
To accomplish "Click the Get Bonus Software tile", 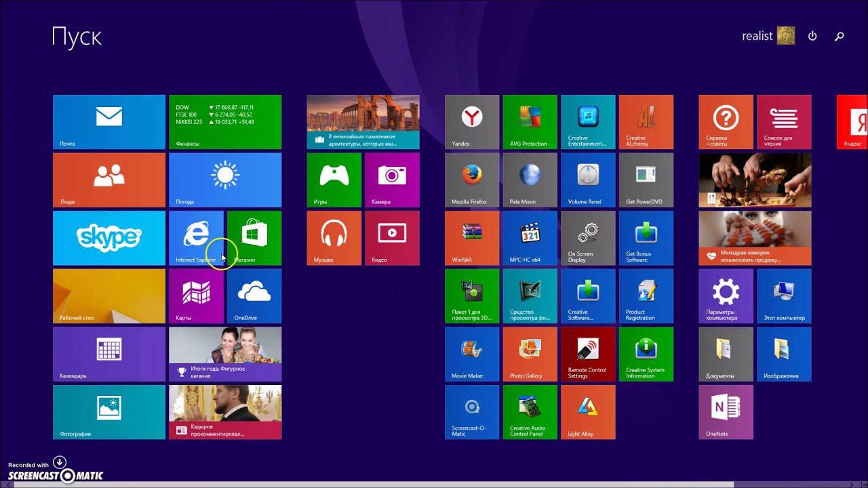I will (646, 238).
